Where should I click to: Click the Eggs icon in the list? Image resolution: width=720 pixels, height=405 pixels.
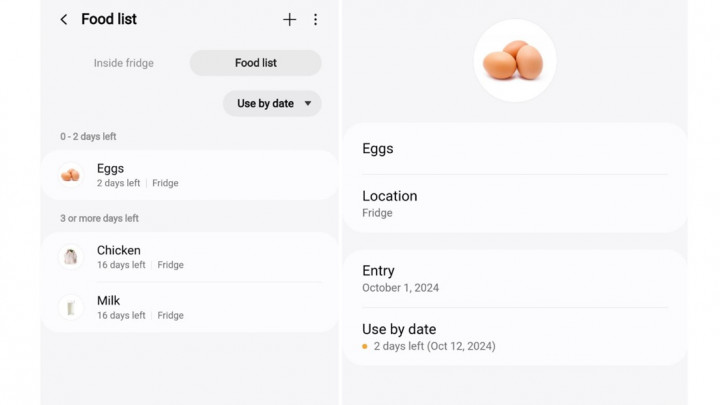[x=70, y=175]
